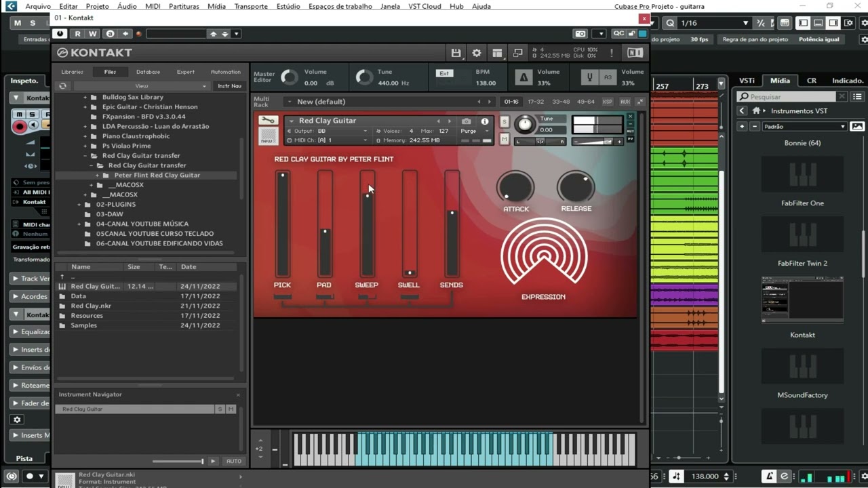The image size is (868, 488).
Task: Open the Purge dropdown menu
Action: tap(474, 131)
